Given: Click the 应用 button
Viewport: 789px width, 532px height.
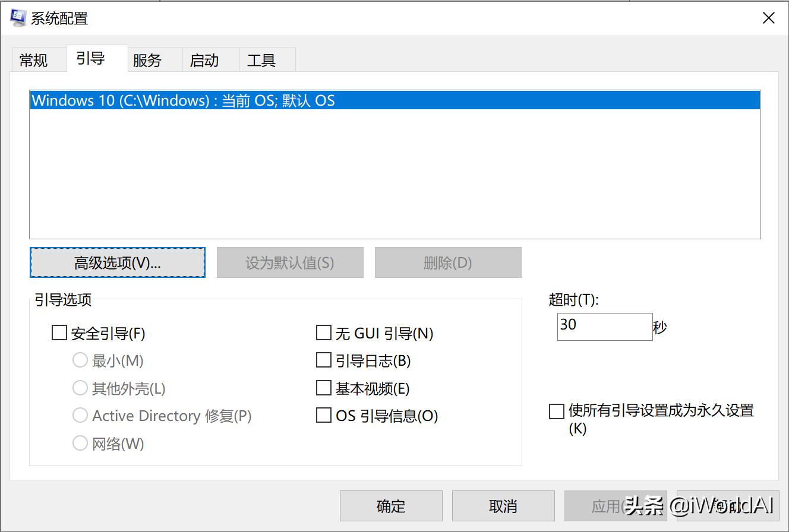Looking at the screenshot, I should click(x=616, y=506).
